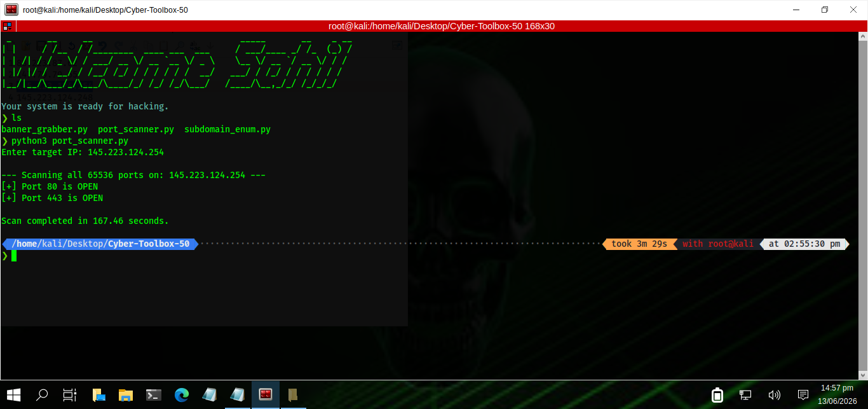Click the blue '/home/kali/Desktop/Cyber-Toolbox-50' prompt segment
The height and width of the screenshot is (409, 868).
coord(100,244)
